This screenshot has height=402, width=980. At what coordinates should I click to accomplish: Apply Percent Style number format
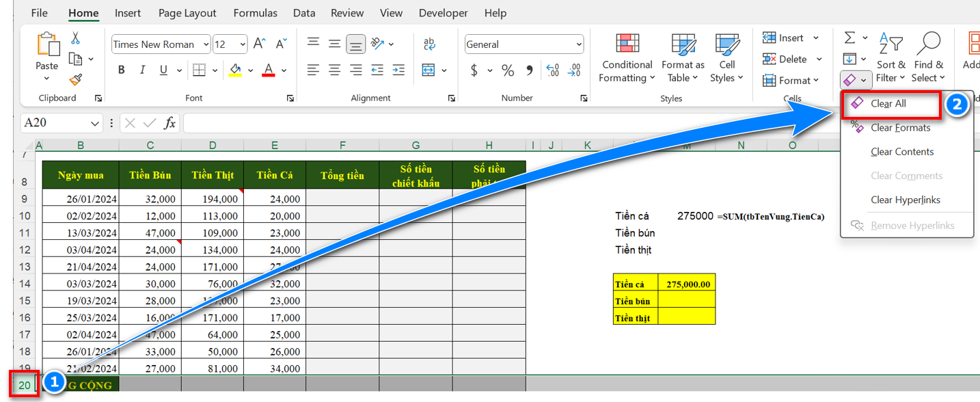pyautogui.click(x=508, y=70)
